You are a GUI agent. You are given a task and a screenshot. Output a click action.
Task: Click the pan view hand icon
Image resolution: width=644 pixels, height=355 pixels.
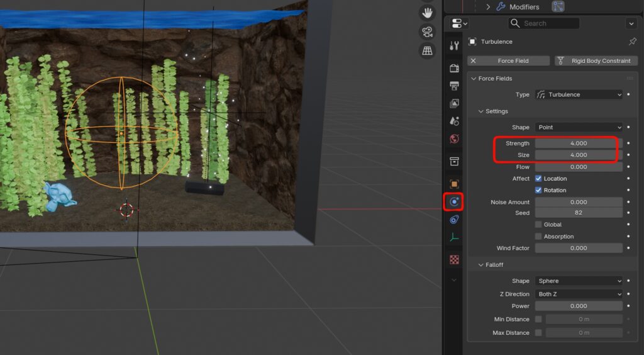point(428,13)
